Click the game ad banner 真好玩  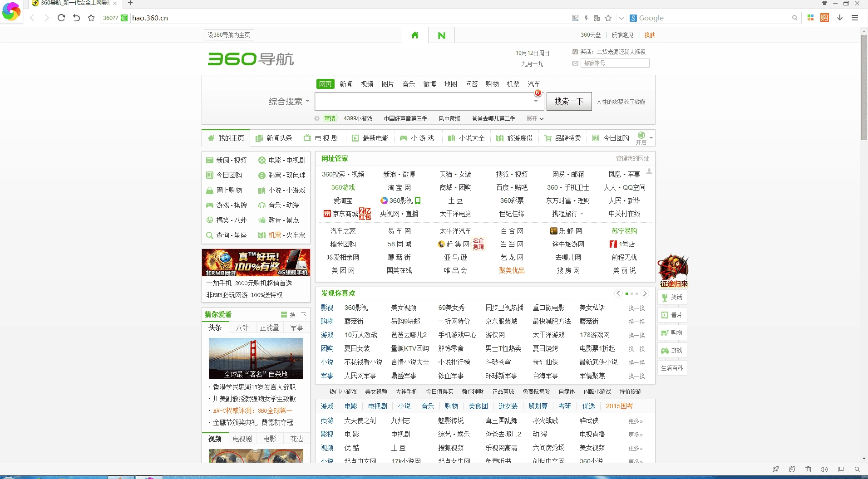point(256,263)
